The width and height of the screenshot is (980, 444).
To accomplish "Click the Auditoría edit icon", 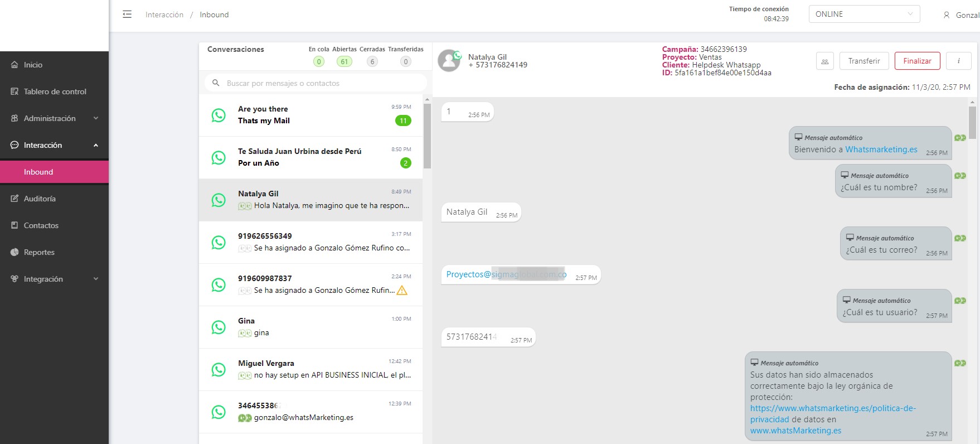I will 14,199.
